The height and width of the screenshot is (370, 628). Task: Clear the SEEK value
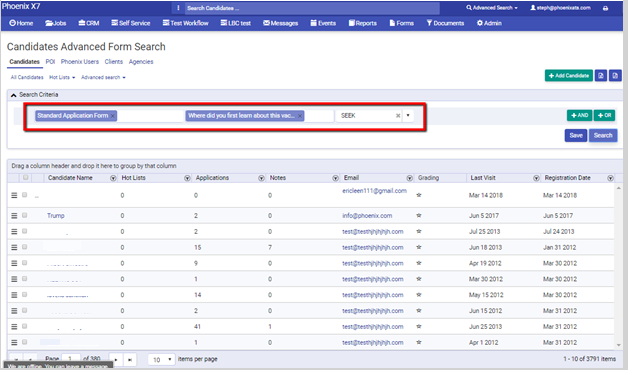(398, 116)
